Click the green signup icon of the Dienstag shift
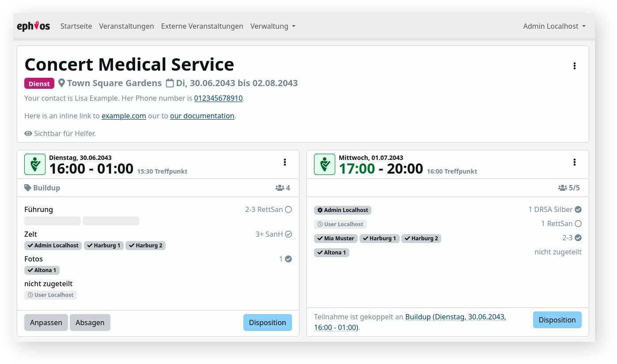Viewport: 617px width, 364px height. pyautogui.click(x=35, y=164)
